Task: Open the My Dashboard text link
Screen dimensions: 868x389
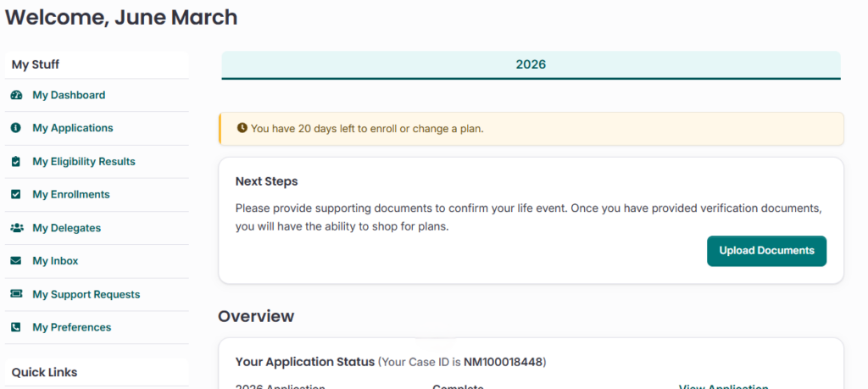Action: click(x=69, y=95)
